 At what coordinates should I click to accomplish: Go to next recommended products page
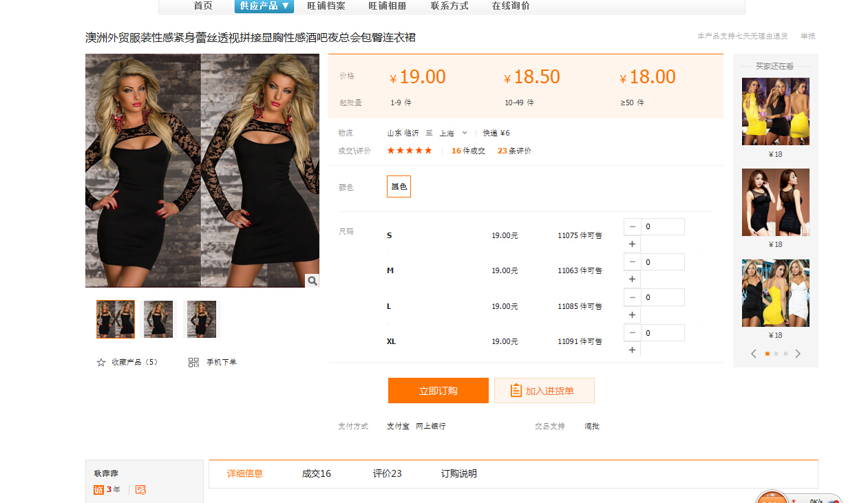[x=798, y=354]
